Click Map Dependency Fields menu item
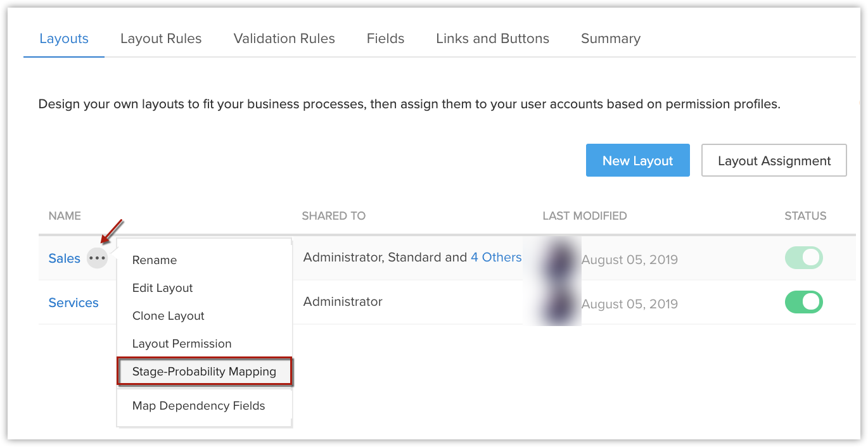868x447 pixels. click(198, 406)
